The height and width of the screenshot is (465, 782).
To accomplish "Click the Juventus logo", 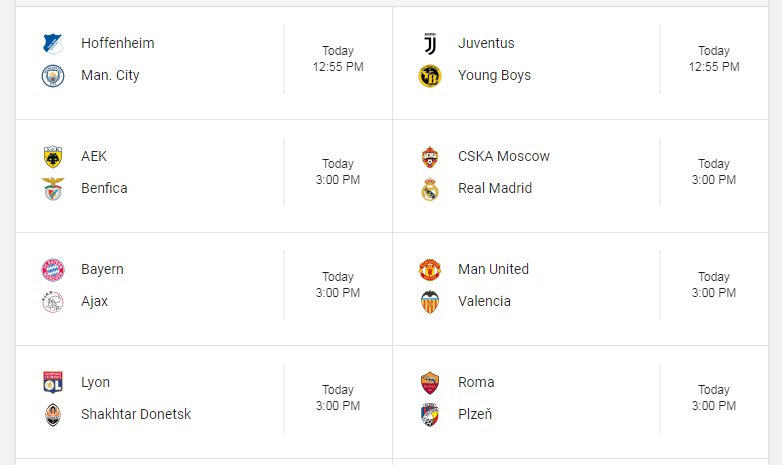I will pyautogui.click(x=430, y=43).
